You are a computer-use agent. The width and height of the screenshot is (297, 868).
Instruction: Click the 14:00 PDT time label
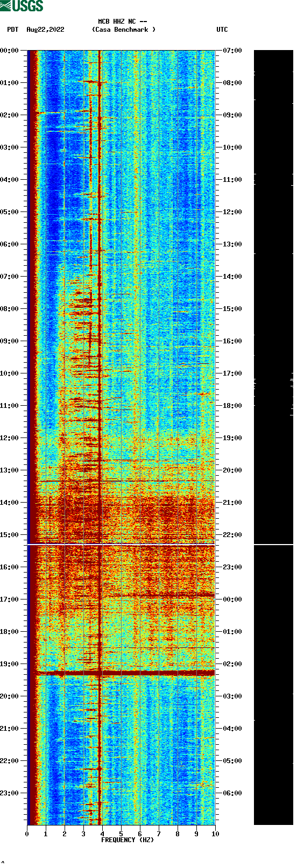point(10,503)
